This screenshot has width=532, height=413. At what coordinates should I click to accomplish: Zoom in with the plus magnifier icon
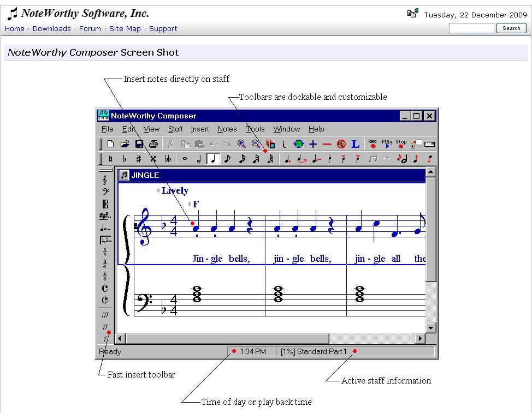point(241,144)
